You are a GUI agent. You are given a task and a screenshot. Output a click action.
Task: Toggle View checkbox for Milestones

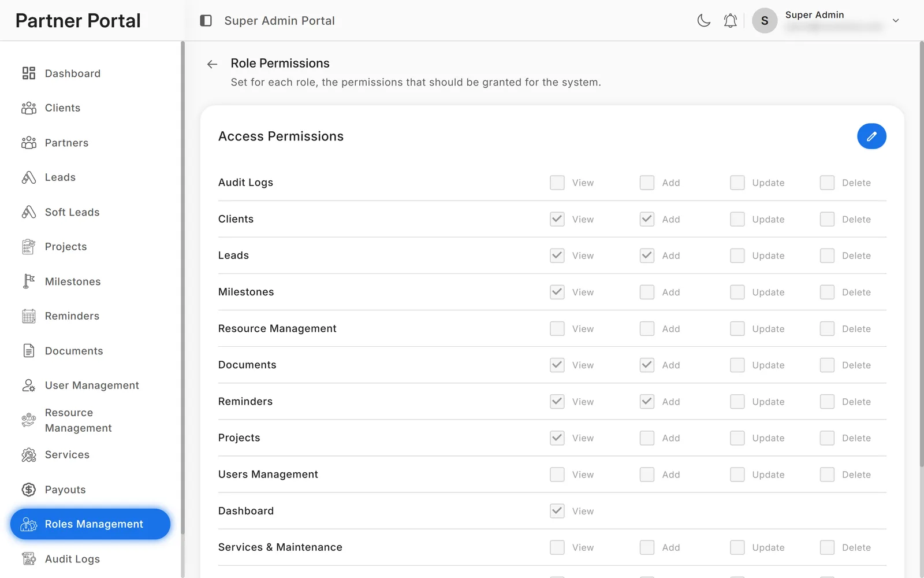[557, 292]
